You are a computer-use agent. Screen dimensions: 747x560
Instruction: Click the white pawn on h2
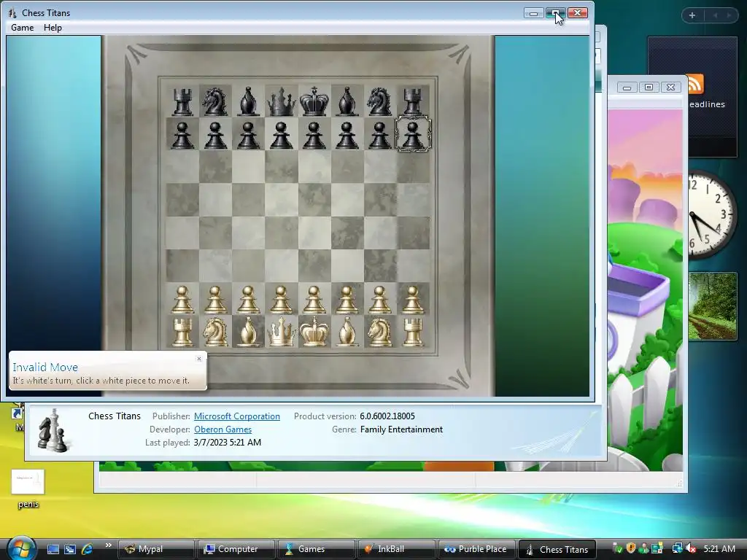tap(413, 300)
